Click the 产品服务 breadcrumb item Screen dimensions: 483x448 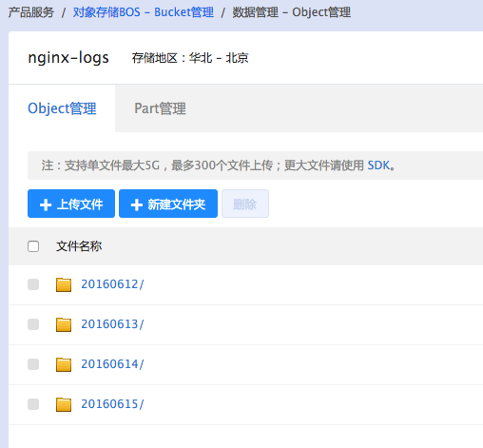[31, 12]
